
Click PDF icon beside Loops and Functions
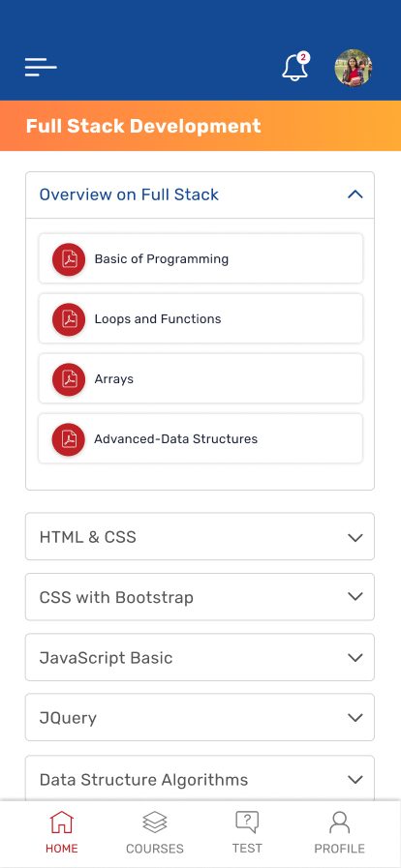(x=69, y=319)
